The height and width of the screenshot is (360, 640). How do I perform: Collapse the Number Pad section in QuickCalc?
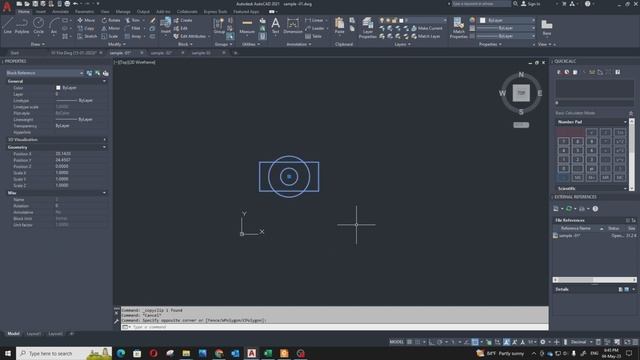point(625,122)
